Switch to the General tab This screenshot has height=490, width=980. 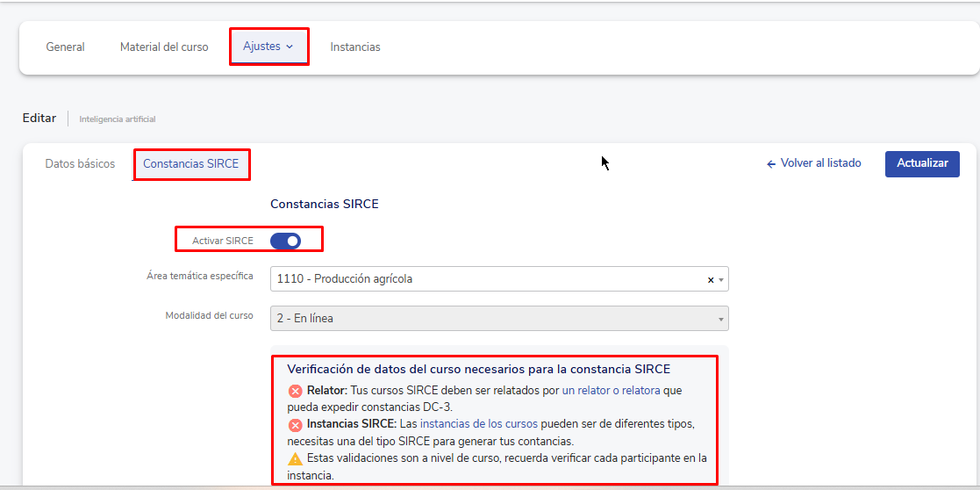pyautogui.click(x=65, y=47)
